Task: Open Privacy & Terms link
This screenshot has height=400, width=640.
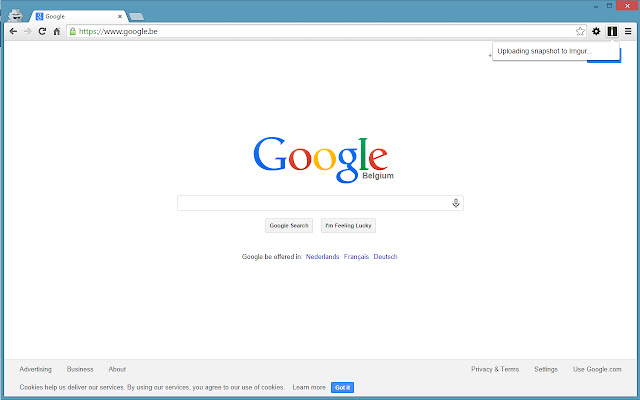Action: pos(495,369)
